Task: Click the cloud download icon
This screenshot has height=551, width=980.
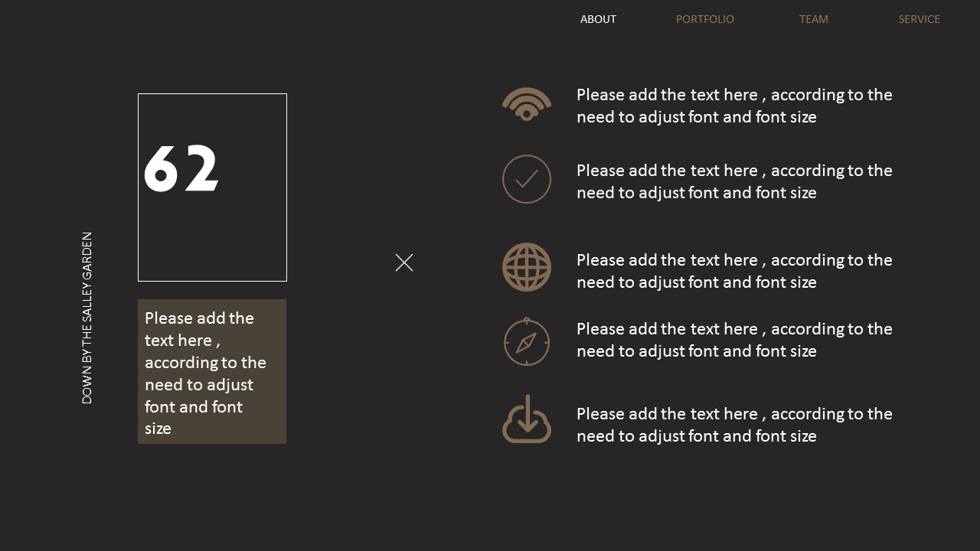Action: 527,419
